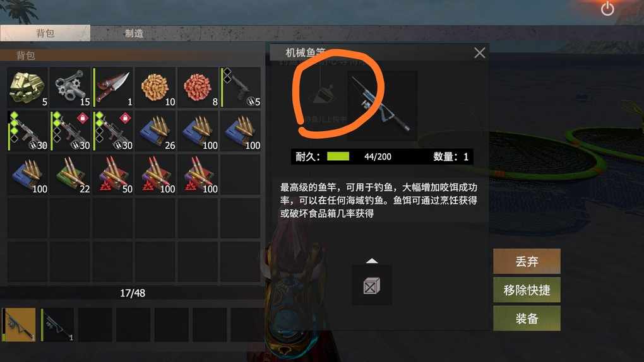Select the green ammo box with 22
Screen dimensions: 644x362
click(70, 175)
